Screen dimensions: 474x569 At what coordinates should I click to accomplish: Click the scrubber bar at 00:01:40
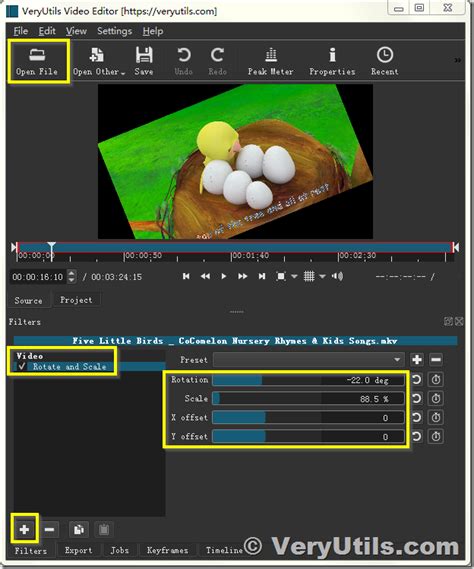coord(232,247)
